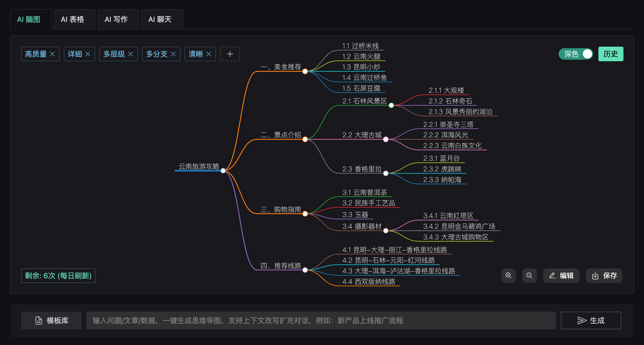Image resolution: width=644 pixels, height=345 pixels.
Task: Remove the 清晰 tag
Action: [209, 54]
